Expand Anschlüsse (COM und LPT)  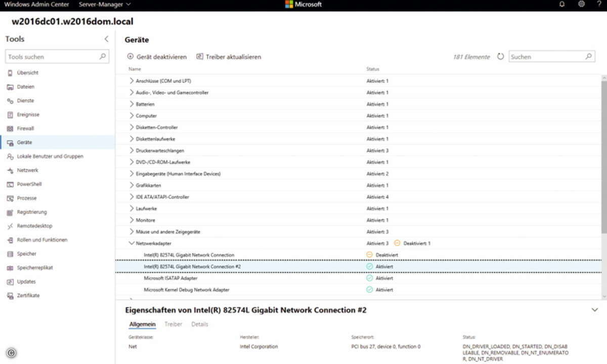[x=132, y=81]
